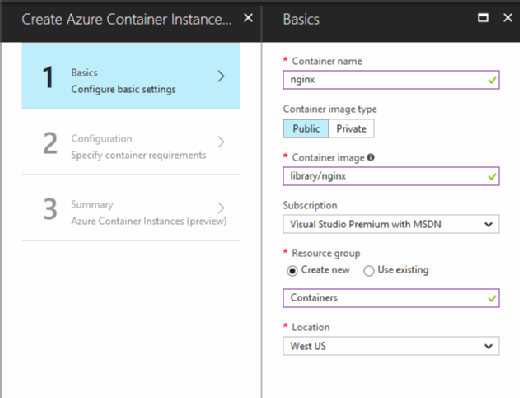520x398 pixels.
Task: Click validation checkmark in resource group field
Action: (x=492, y=298)
